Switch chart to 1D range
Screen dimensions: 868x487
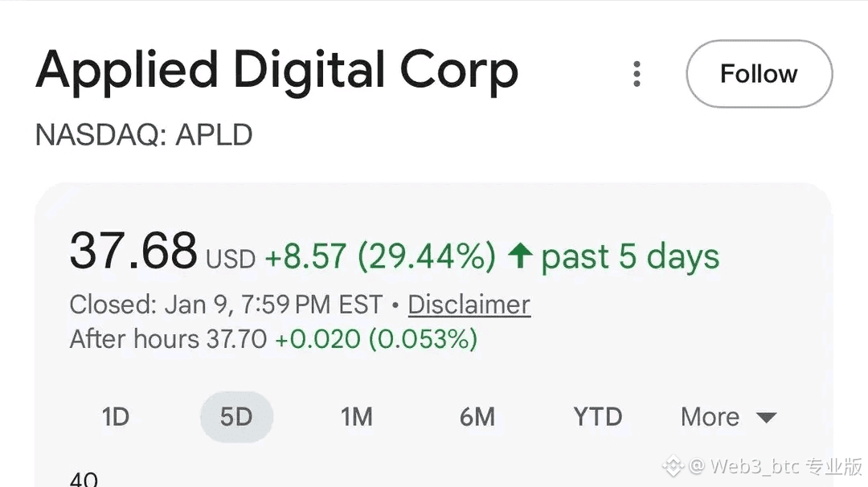116,417
